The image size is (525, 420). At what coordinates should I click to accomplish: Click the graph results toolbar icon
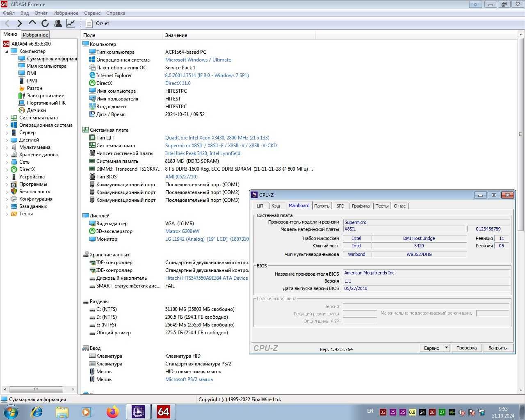coord(71,23)
